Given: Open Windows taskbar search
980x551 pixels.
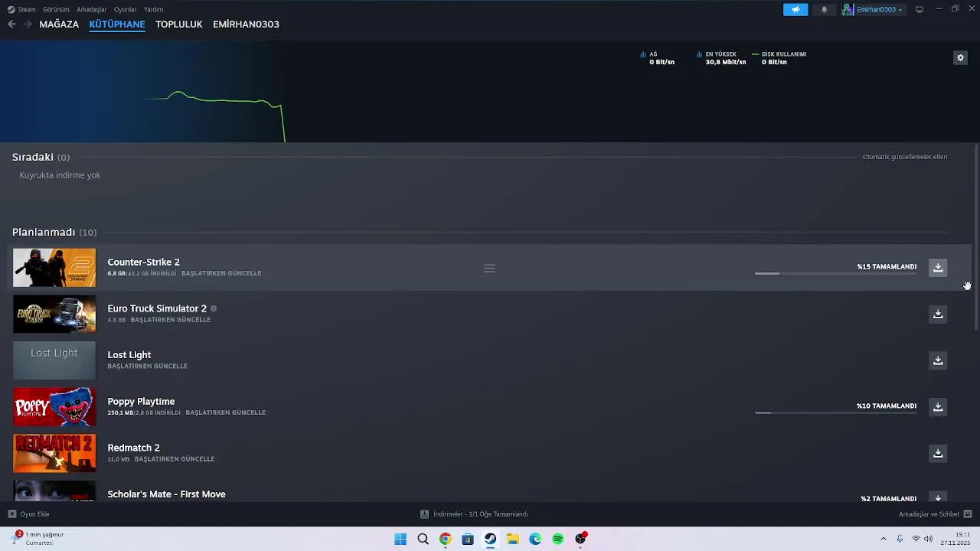Looking at the screenshot, I should [x=423, y=539].
